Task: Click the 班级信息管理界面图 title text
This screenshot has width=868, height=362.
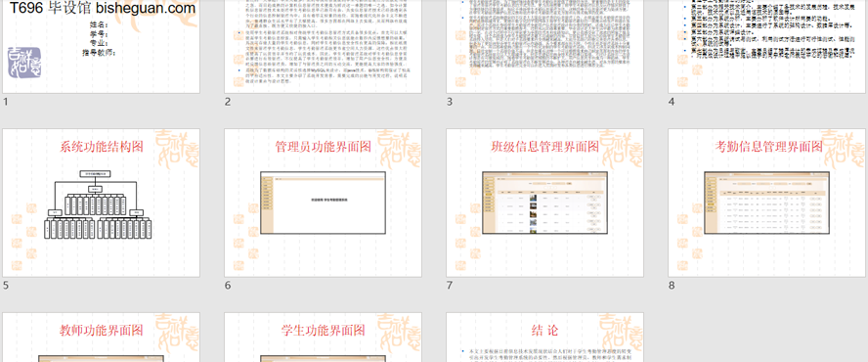Action: [545, 147]
